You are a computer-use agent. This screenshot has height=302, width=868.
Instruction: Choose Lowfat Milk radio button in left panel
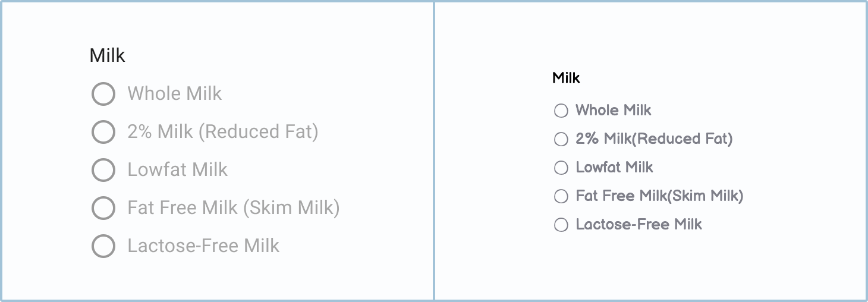pyautogui.click(x=103, y=170)
